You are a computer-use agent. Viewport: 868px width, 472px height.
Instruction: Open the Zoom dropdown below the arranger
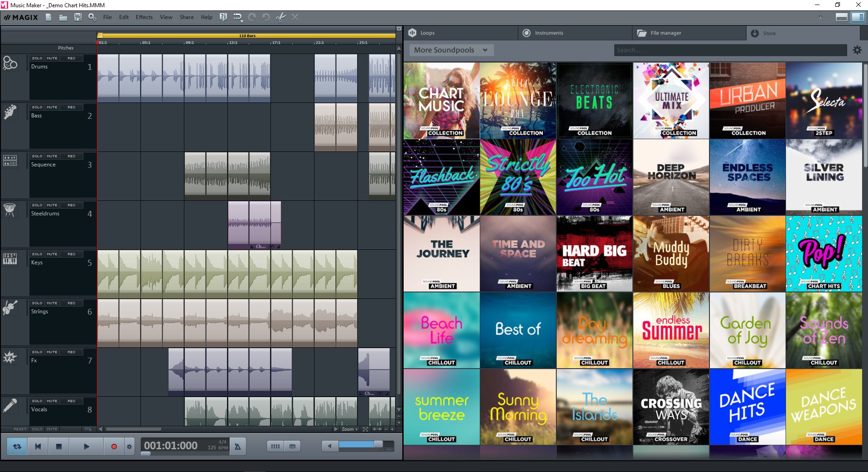(349, 429)
